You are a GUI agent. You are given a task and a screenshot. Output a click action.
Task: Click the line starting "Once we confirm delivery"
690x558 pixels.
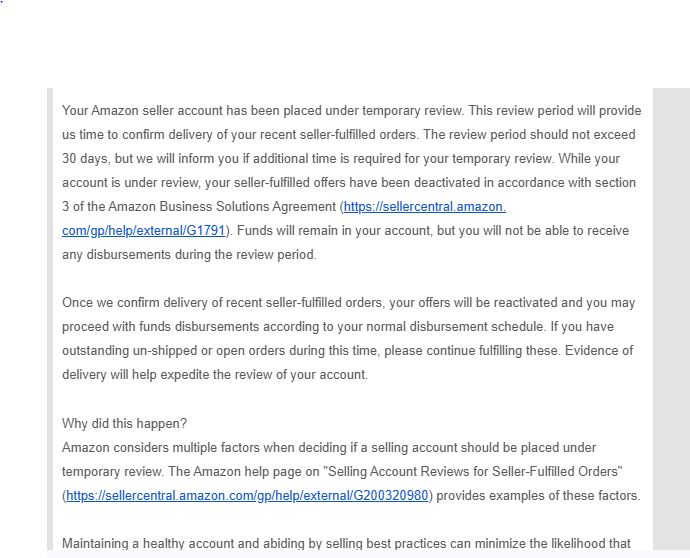[349, 303]
